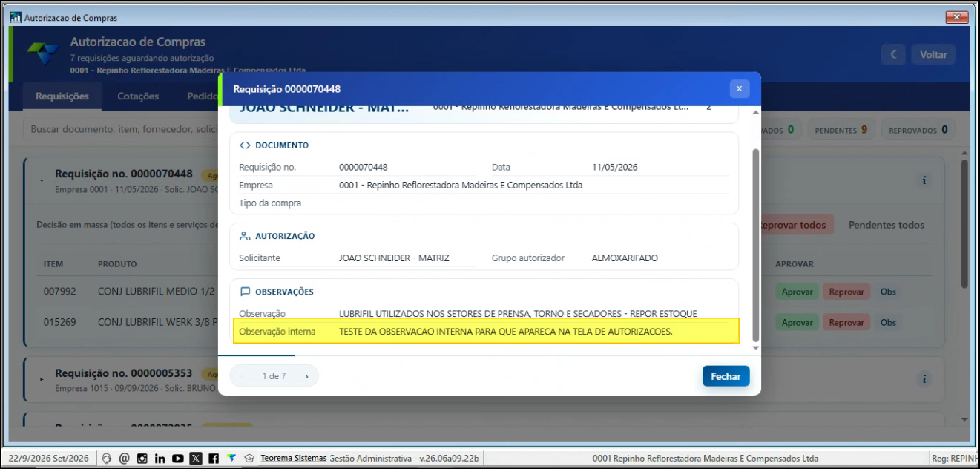Filter by the Pendentes 9 counter
The width and height of the screenshot is (980, 469).
(x=841, y=130)
